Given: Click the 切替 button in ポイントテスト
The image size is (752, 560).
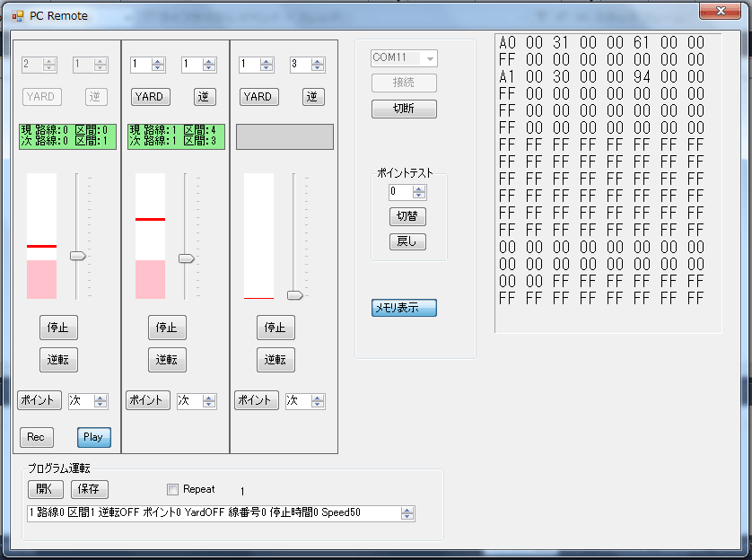Looking at the screenshot, I should tap(407, 216).
